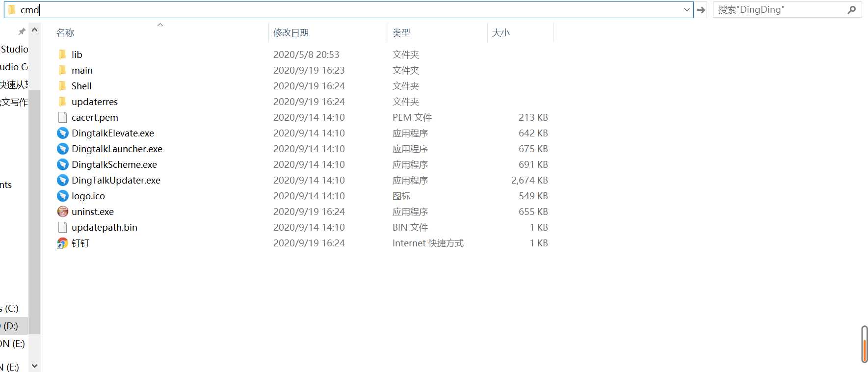Select the 钉钉 internet shortcut icon
This screenshot has width=868, height=372.
[x=62, y=243]
